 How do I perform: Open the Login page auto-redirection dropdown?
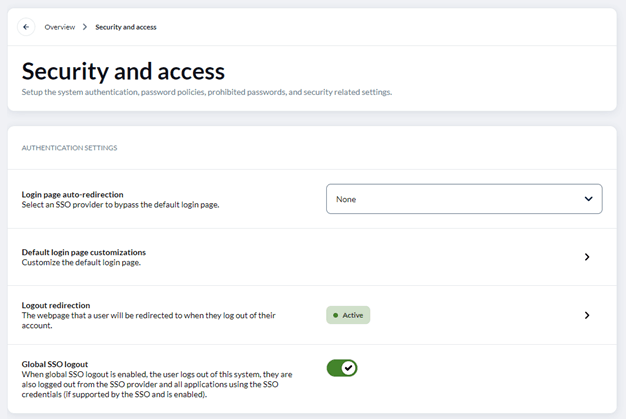click(464, 199)
